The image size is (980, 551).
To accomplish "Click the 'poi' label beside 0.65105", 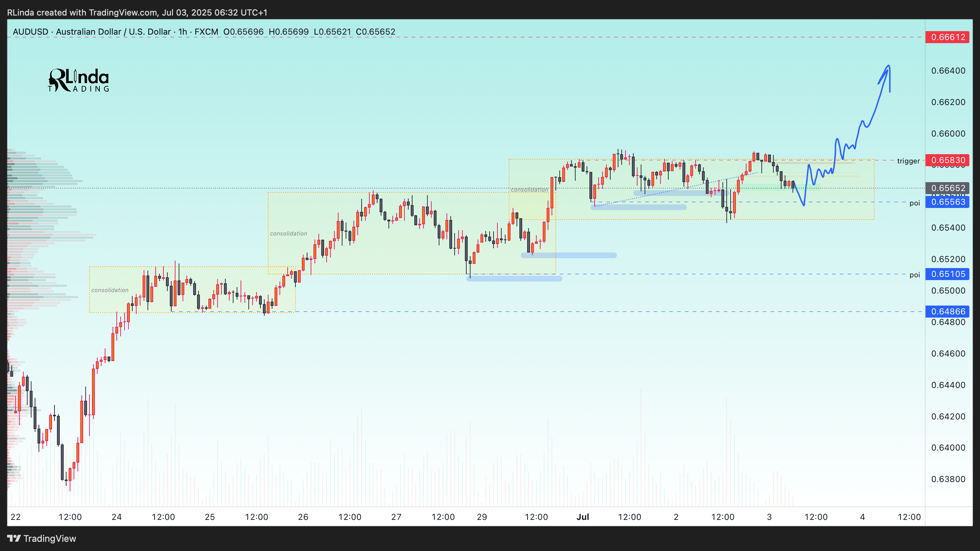I will (x=915, y=275).
